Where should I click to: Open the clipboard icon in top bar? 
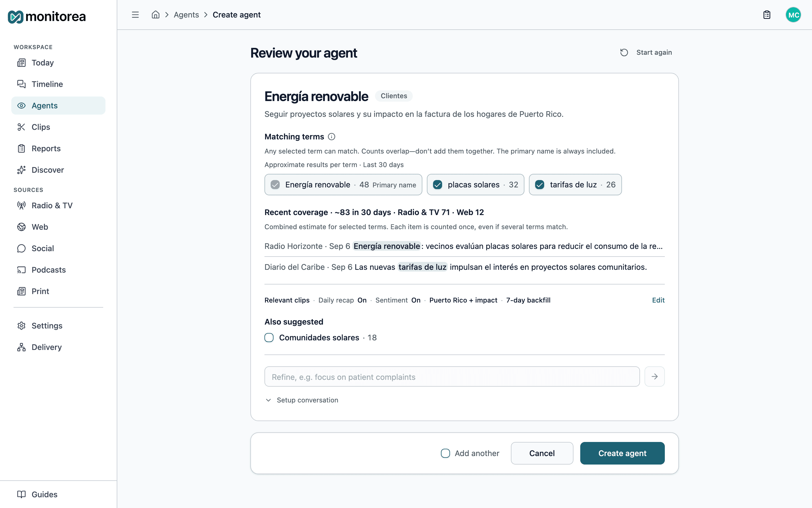pos(767,15)
